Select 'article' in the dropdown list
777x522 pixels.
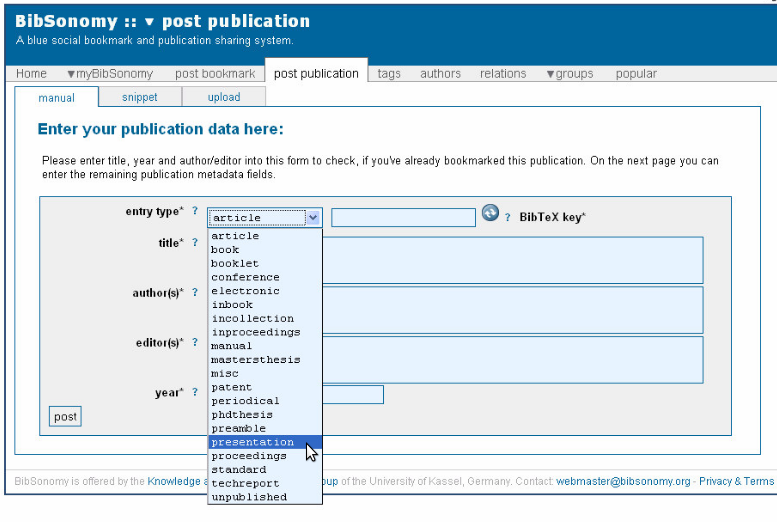point(265,236)
